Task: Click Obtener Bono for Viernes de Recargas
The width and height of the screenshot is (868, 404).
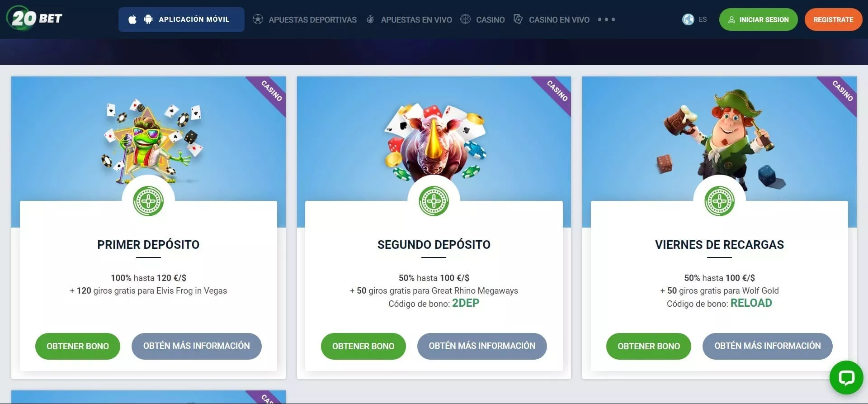Action: [x=649, y=346]
